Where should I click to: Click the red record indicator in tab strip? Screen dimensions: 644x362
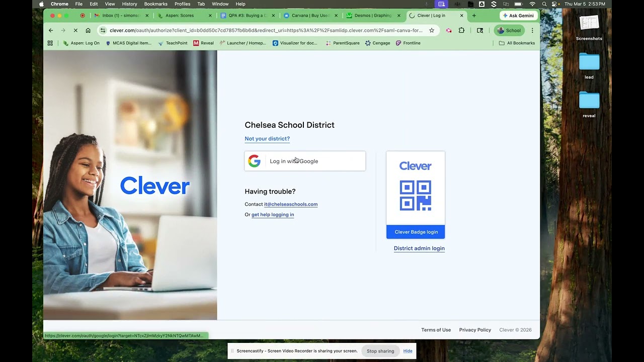[x=83, y=16]
